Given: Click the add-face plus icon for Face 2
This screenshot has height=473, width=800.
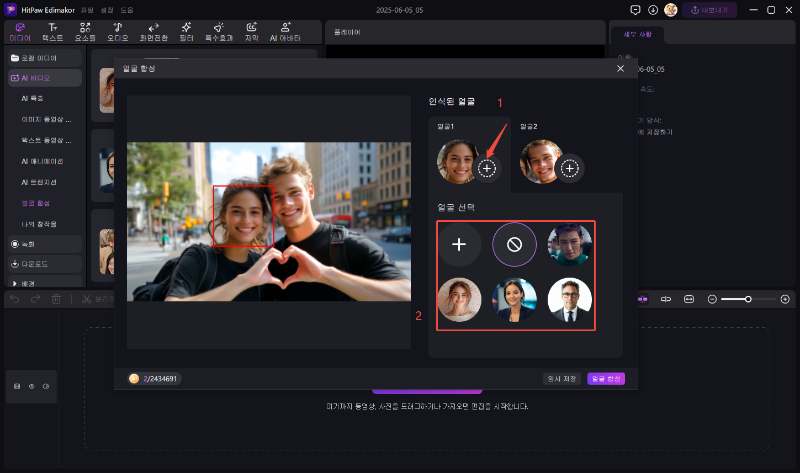Looking at the screenshot, I should pos(570,169).
